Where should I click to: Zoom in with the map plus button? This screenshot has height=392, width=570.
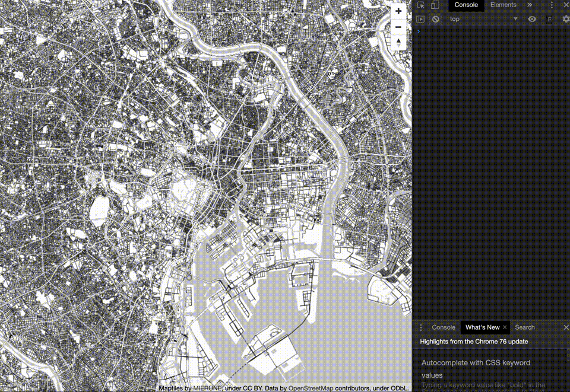click(x=398, y=11)
